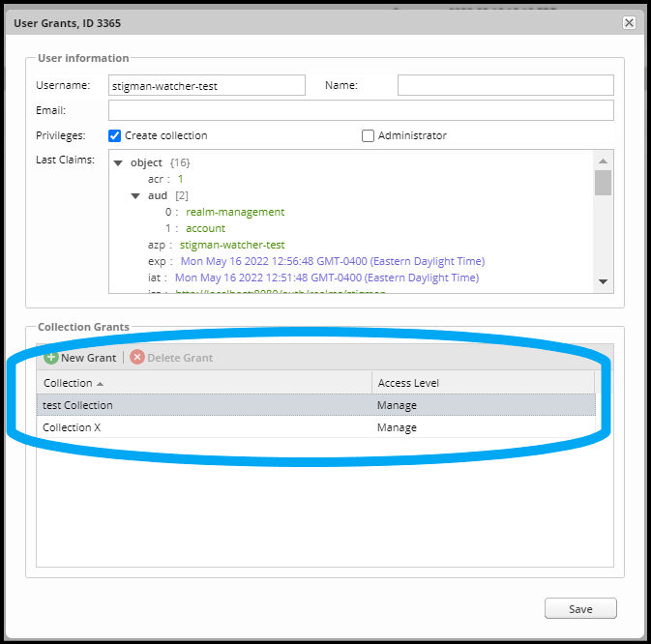651x644 pixels.
Task: Enable the Administrator checkbox
Action: (x=368, y=135)
